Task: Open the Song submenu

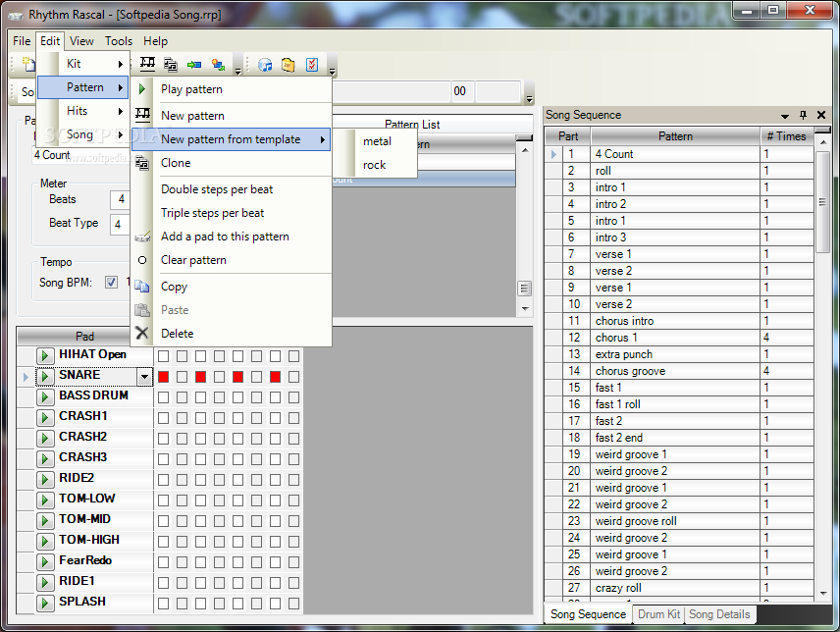Action: (x=83, y=134)
